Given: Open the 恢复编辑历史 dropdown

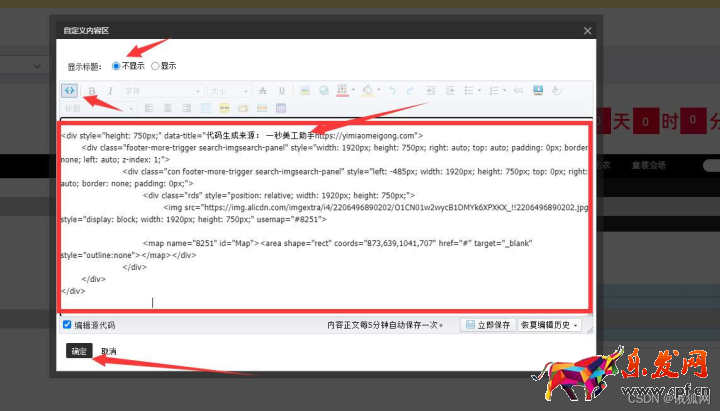Looking at the screenshot, I should point(549,325).
